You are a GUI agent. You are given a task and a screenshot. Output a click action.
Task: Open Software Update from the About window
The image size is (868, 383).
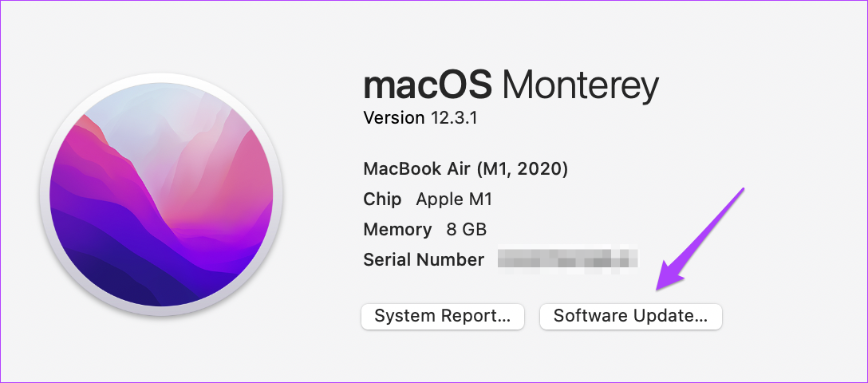(x=630, y=317)
